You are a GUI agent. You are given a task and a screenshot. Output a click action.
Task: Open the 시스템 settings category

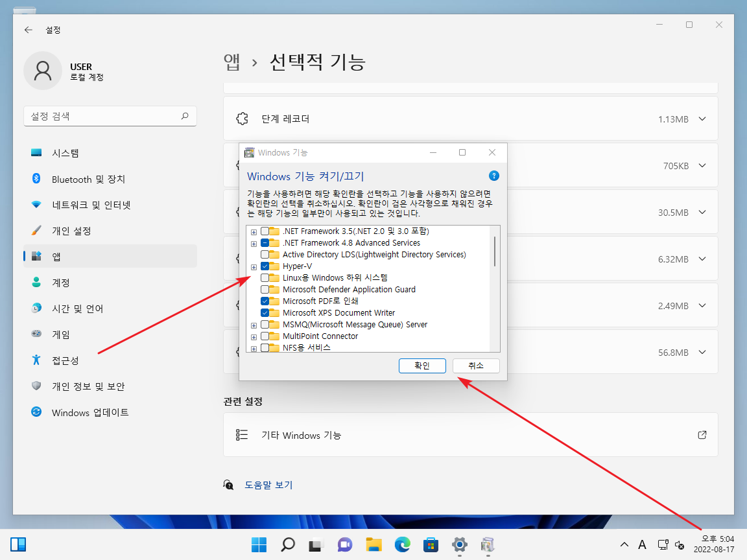[x=110, y=153]
